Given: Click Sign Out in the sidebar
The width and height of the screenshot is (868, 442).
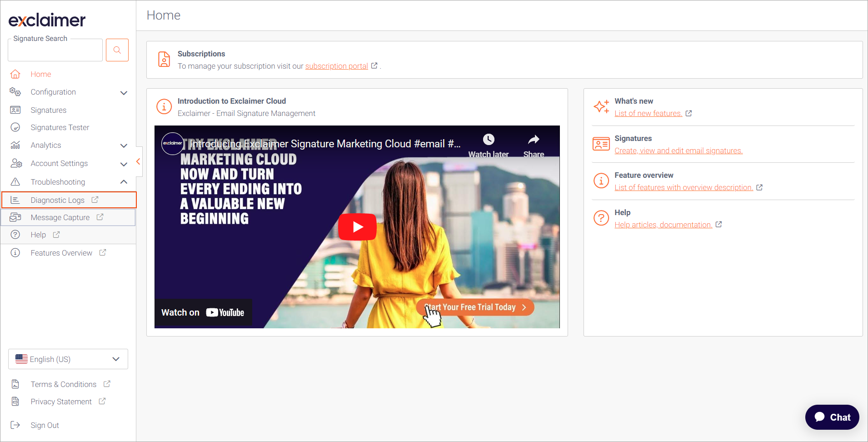Looking at the screenshot, I should click(45, 425).
